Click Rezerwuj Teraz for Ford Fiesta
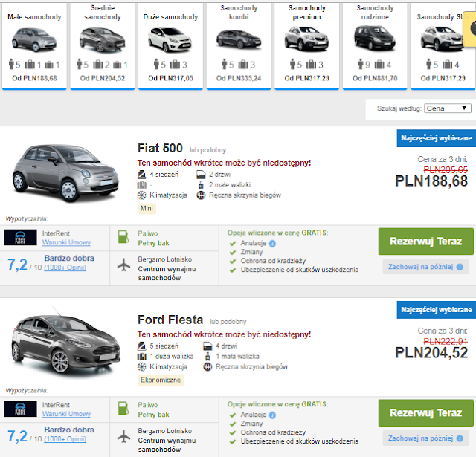Image resolution: width=476 pixels, height=457 pixels. pos(425,412)
